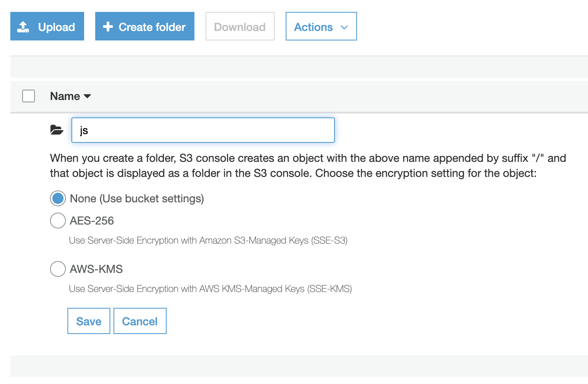Click the sort caret beside Name

[x=88, y=96]
